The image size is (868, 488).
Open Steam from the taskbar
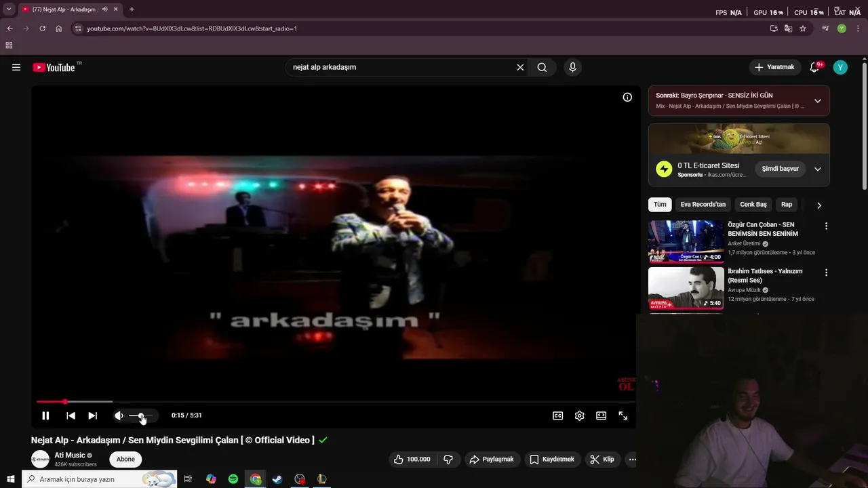pyautogui.click(x=277, y=479)
